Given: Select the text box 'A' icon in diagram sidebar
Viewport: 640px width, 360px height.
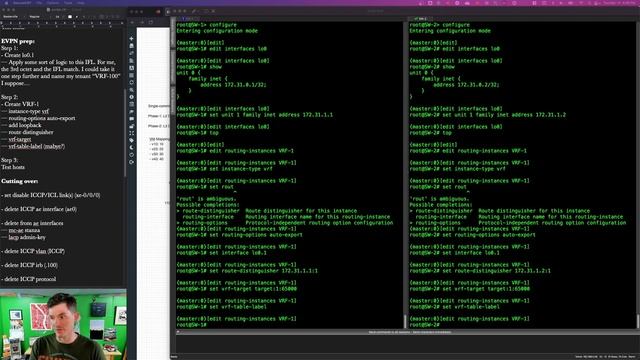Looking at the screenshot, I should [x=131, y=68].
